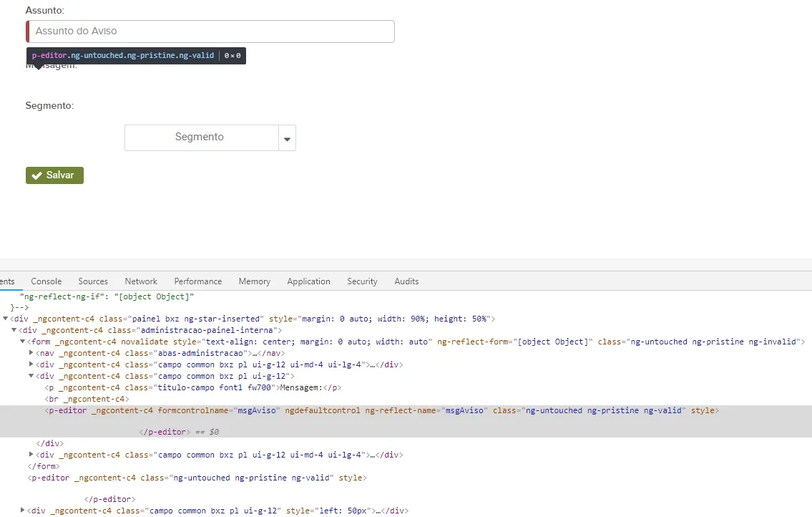
Task: Collapse the administracao-painel-interna div node
Action: coord(14,330)
